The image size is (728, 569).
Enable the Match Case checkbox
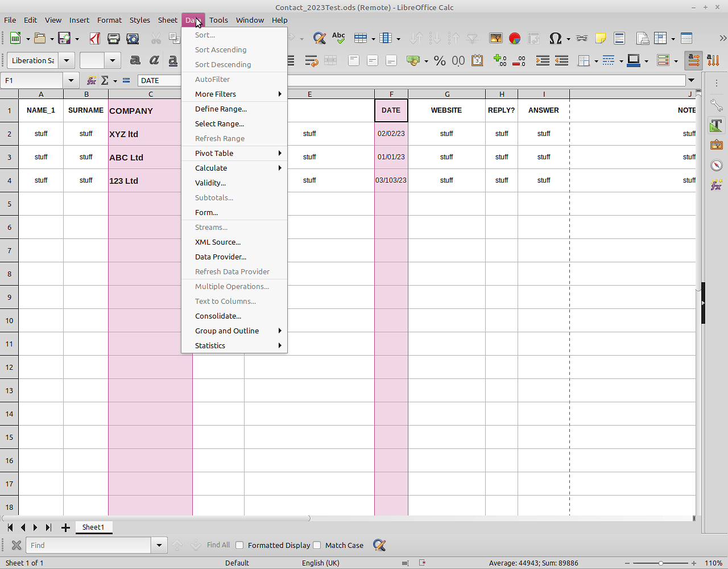317,545
